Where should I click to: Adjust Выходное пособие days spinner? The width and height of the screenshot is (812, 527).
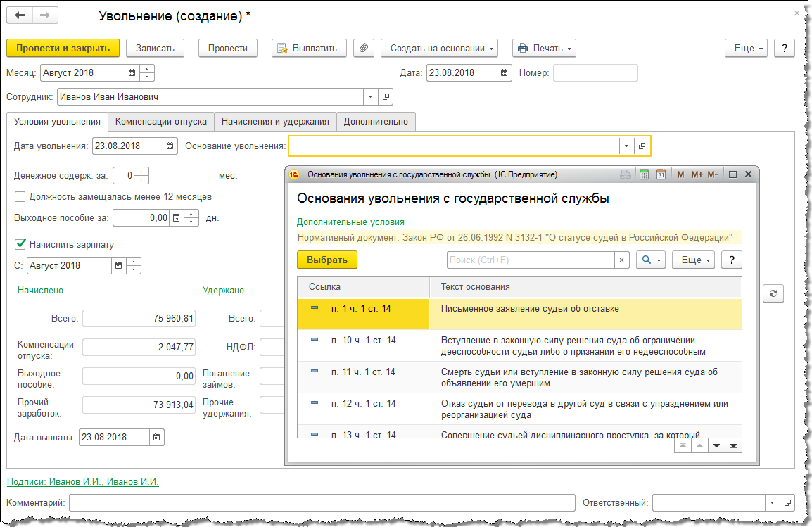[191, 218]
